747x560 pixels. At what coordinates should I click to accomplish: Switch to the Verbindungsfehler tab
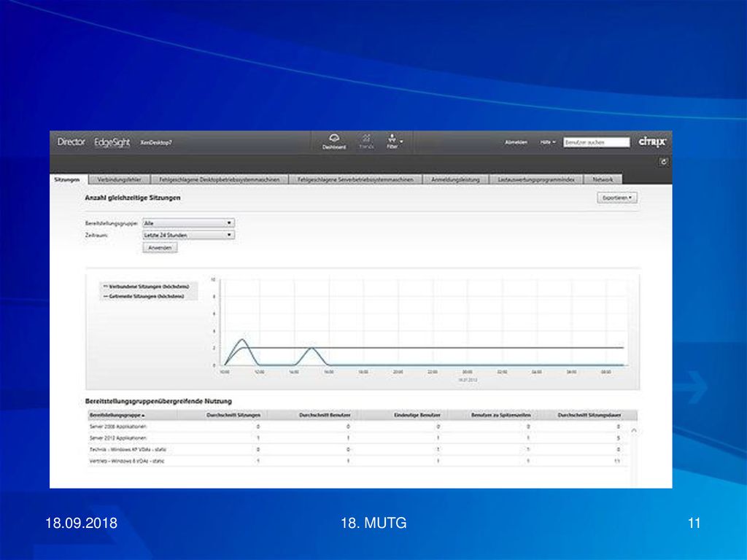(x=119, y=179)
